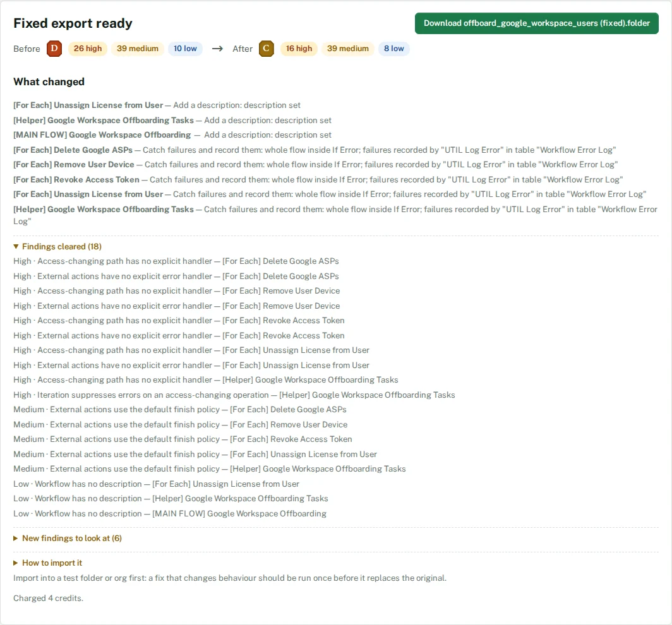Click the Delete Google ASPs catch failures change
672x625 pixels.
(x=315, y=150)
